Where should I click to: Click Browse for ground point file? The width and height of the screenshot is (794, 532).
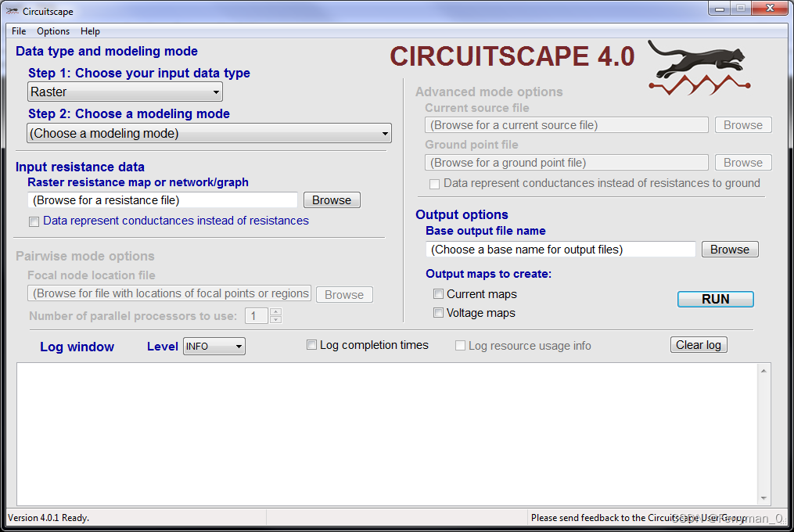(x=743, y=163)
